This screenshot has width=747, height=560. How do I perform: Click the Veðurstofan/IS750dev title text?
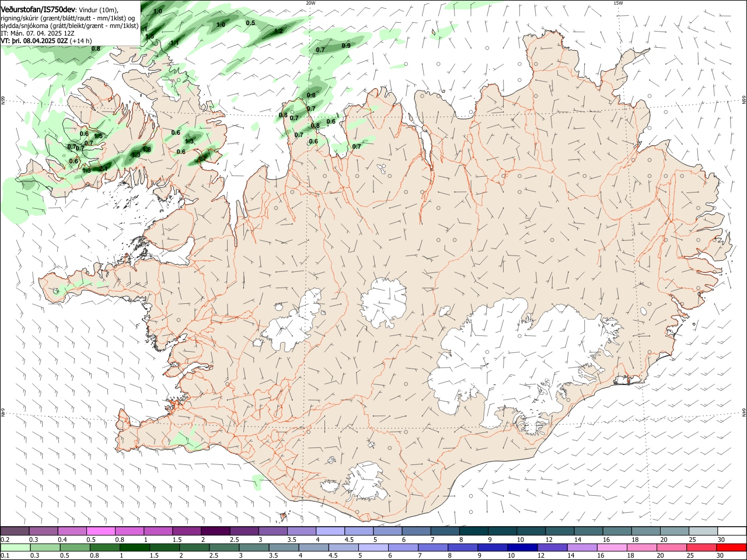coord(38,10)
